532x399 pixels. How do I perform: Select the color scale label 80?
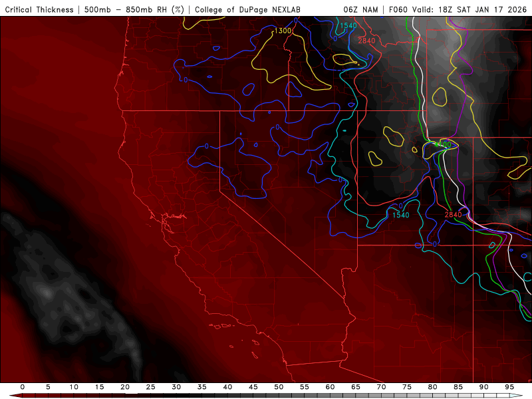(432, 387)
